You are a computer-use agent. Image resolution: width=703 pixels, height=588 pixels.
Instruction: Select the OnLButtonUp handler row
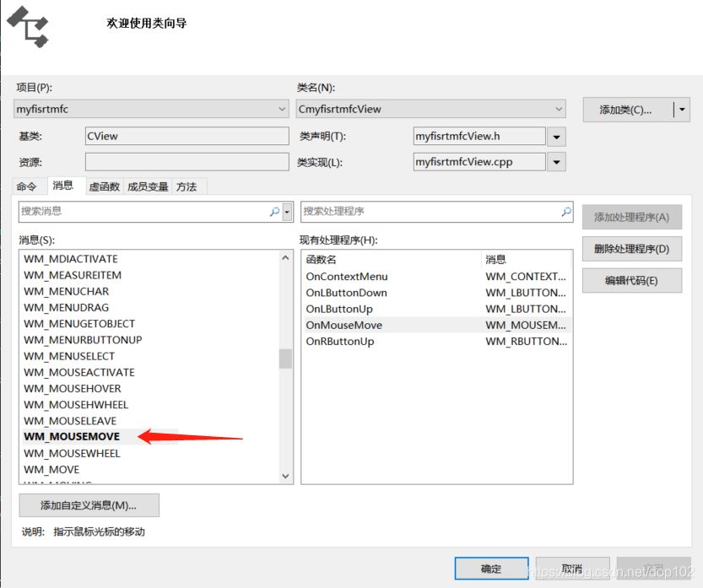click(436, 309)
